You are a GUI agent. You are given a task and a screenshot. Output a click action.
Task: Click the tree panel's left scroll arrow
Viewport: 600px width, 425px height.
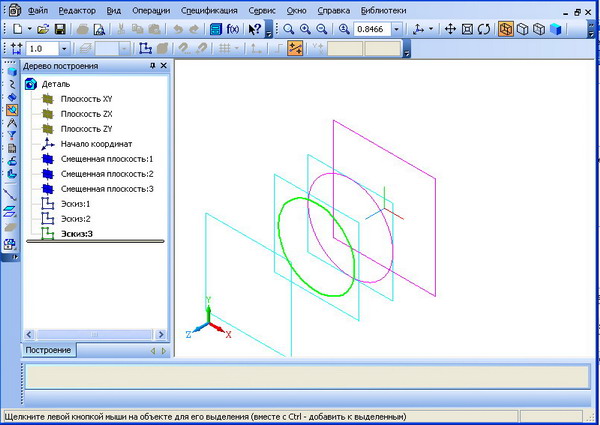click(x=29, y=335)
